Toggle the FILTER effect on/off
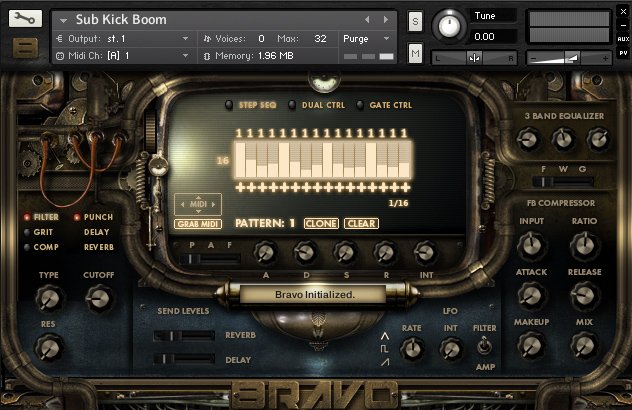The height and width of the screenshot is (410, 632). coord(27,217)
